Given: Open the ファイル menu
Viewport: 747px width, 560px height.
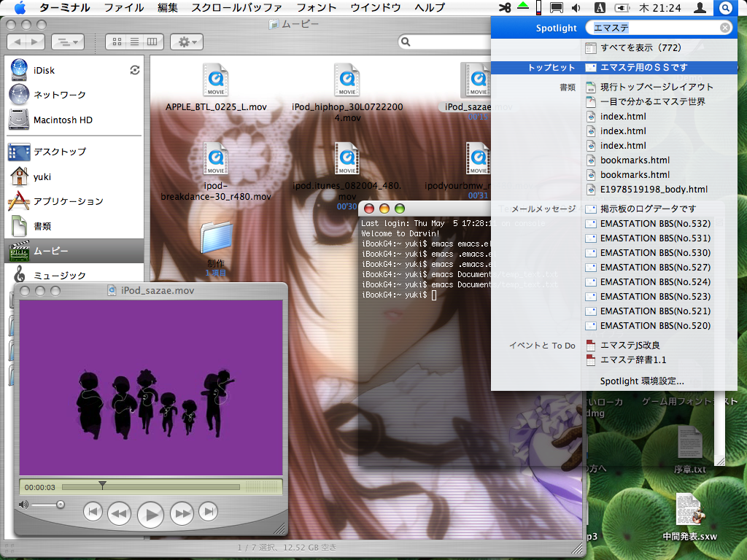Looking at the screenshot, I should point(124,7).
